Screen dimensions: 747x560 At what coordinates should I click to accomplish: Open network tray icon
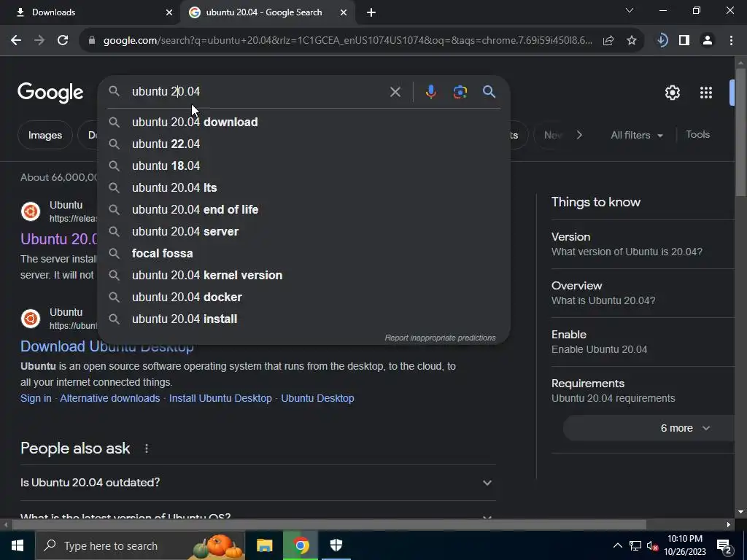point(635,546)
